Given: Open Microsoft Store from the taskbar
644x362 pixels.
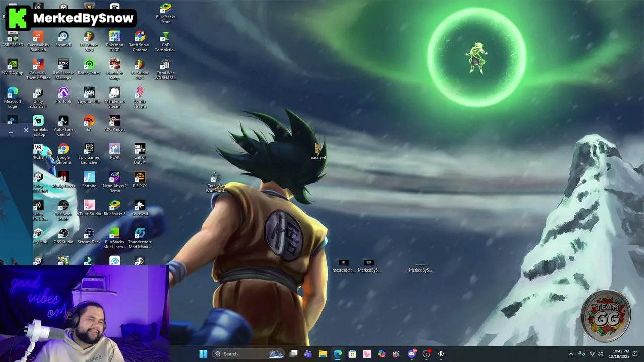Looking at the screenshot, I should 352,354.
